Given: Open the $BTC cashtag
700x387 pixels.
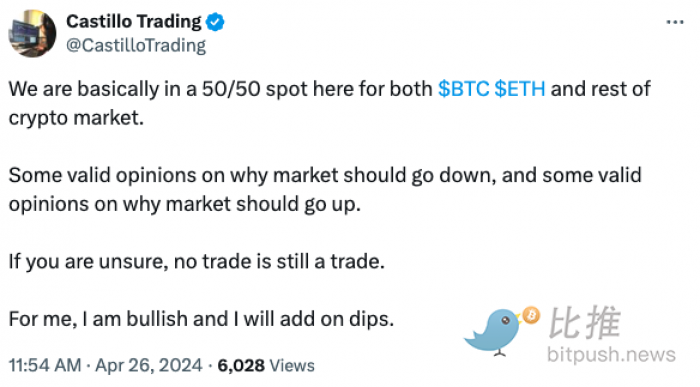Looking at the screenshot, I should pyautogui.click(x=463, y=89).
